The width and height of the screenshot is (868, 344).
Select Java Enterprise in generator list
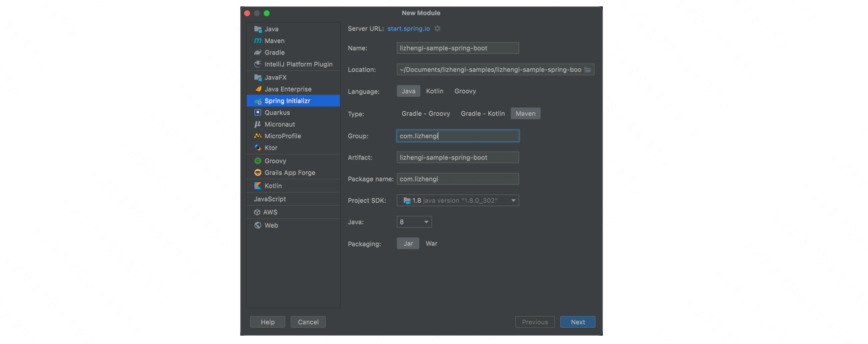(x=288, y=89)
